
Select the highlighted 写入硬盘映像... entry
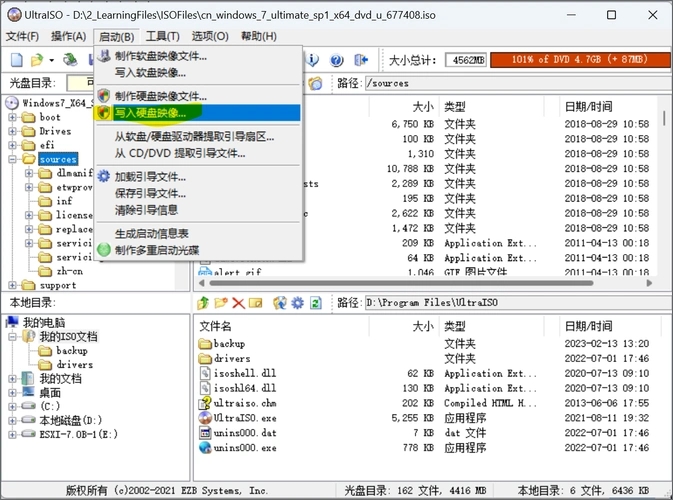[198, 113]
